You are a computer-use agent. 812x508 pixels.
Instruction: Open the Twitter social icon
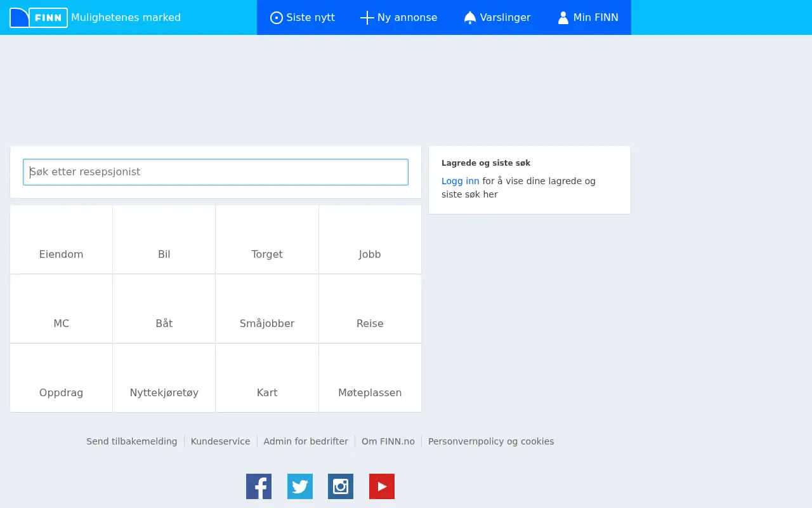point(300,486)
